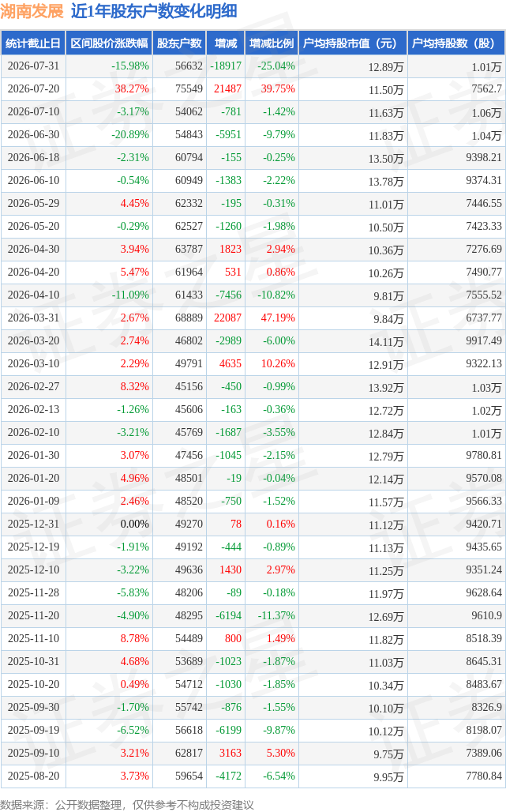Image resolution: width=506 pixels, height=812 pixels.
Task: Click the 户均持股市值（元） column header
Action: tap(353, 43)
